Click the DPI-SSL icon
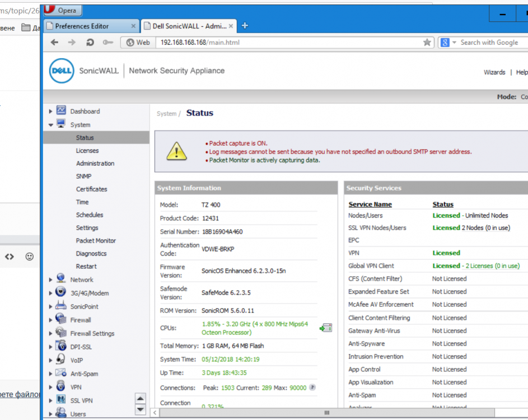This screenshot has height=420, width=528. coord(61,346)
